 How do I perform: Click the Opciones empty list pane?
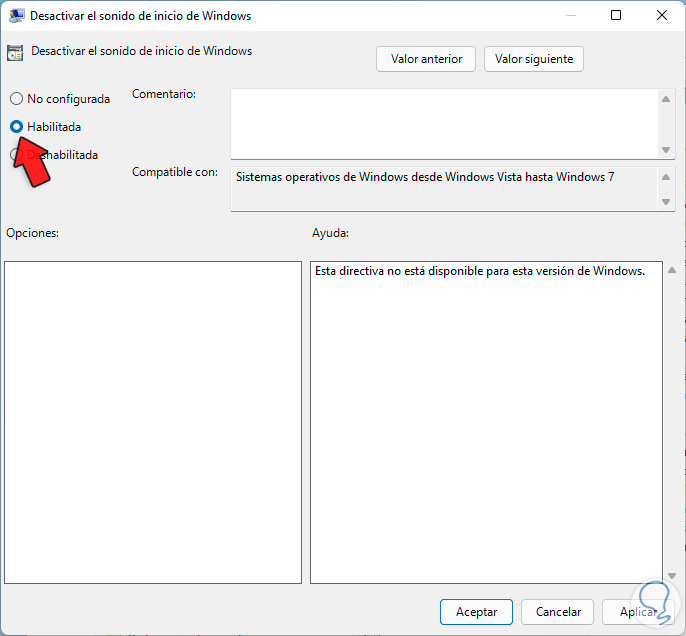pyautogui.click(x=153, y=422)
